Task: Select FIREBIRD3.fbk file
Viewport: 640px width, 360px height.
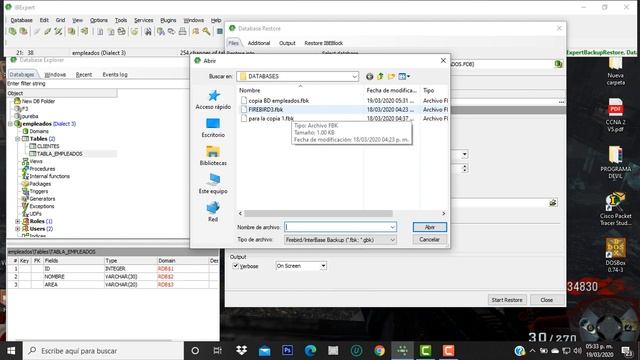Action: tap(261, 109)
